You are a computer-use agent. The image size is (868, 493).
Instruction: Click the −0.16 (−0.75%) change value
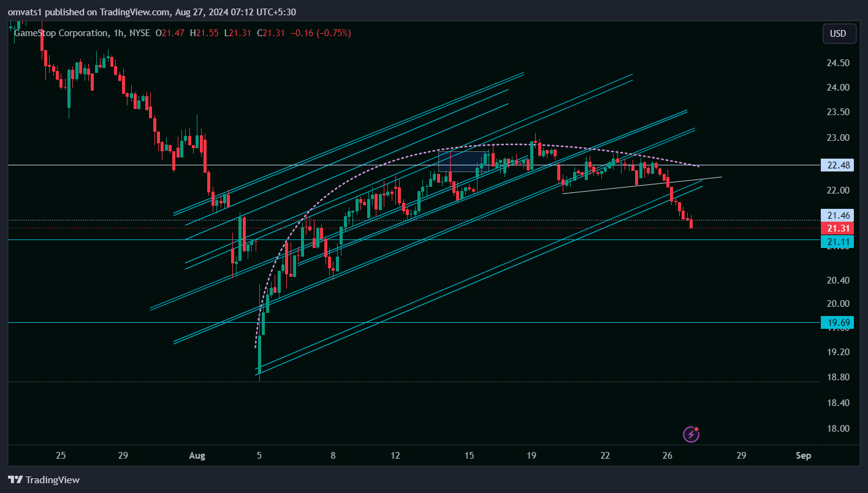321,33
